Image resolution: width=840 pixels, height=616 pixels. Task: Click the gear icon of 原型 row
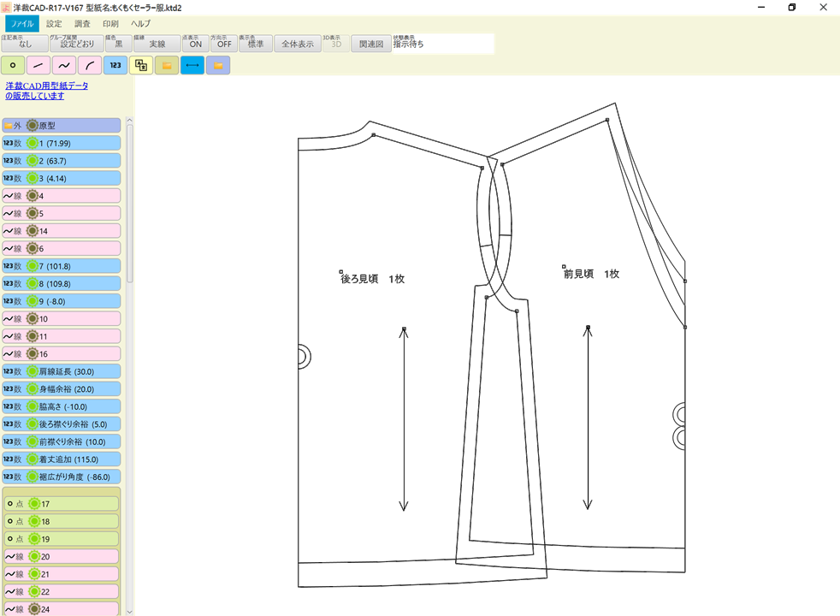click(x=33, y=126)
